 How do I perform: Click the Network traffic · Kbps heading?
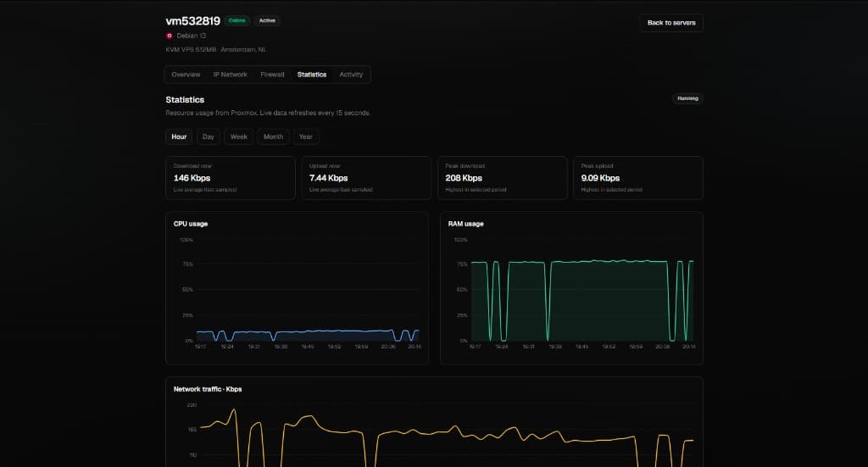pyautogui.click(x=208, y=389)
